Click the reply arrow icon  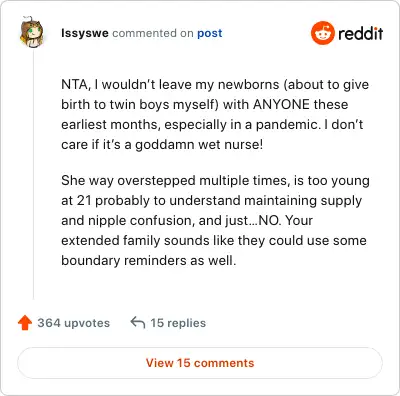click(138, 323)
